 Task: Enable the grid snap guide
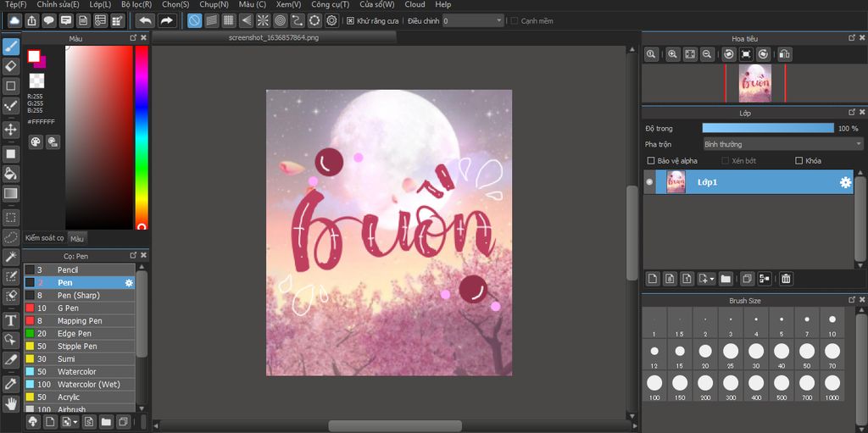[228, 21]
